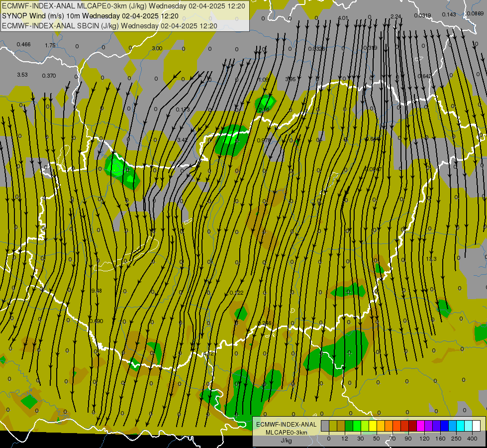Click the cyan legend swatch
The height and width of the screenshot is (448, 487).
pos(461,426)
